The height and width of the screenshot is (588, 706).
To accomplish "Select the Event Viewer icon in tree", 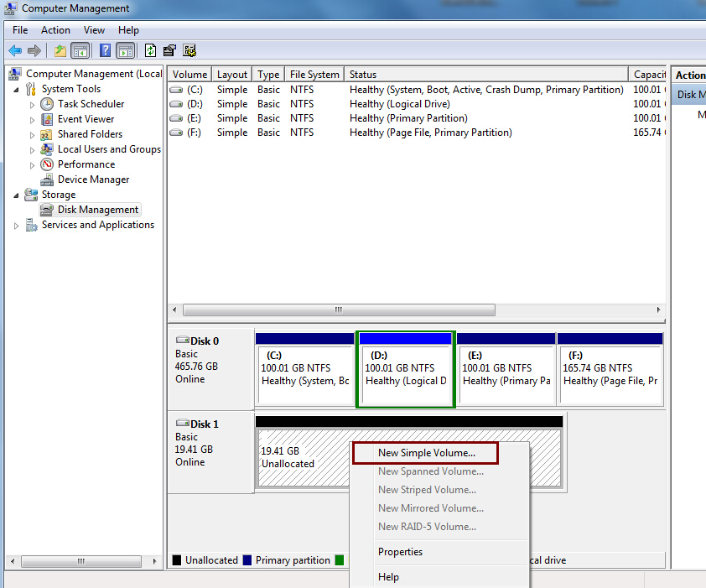I will tap(47, 119).
